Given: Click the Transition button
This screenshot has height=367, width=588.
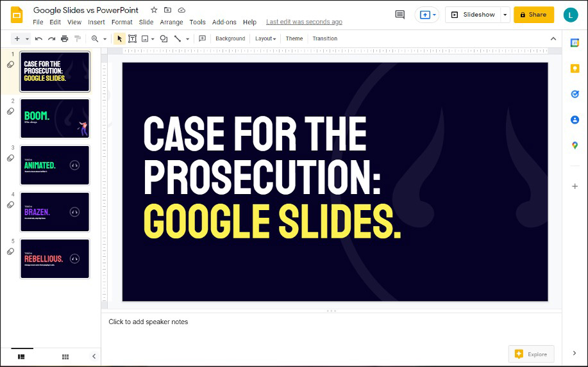Looking at the screenshot, I should [324, 38].
